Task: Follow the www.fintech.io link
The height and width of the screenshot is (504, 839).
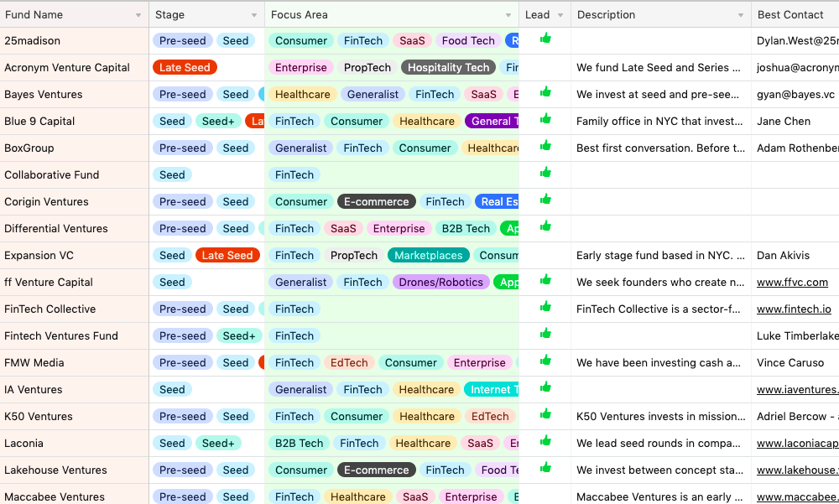Action: pos(794,309)
